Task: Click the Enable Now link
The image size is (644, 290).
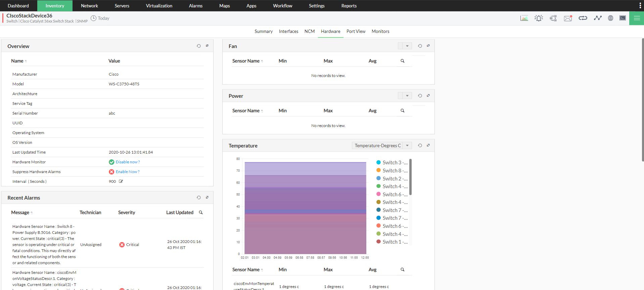Action: [x=128, y=172]
